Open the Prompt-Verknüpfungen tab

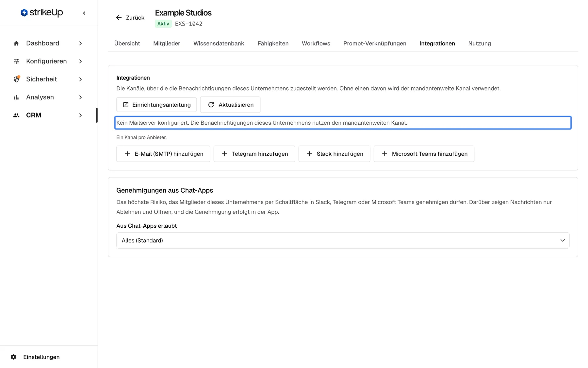(375, 44)
